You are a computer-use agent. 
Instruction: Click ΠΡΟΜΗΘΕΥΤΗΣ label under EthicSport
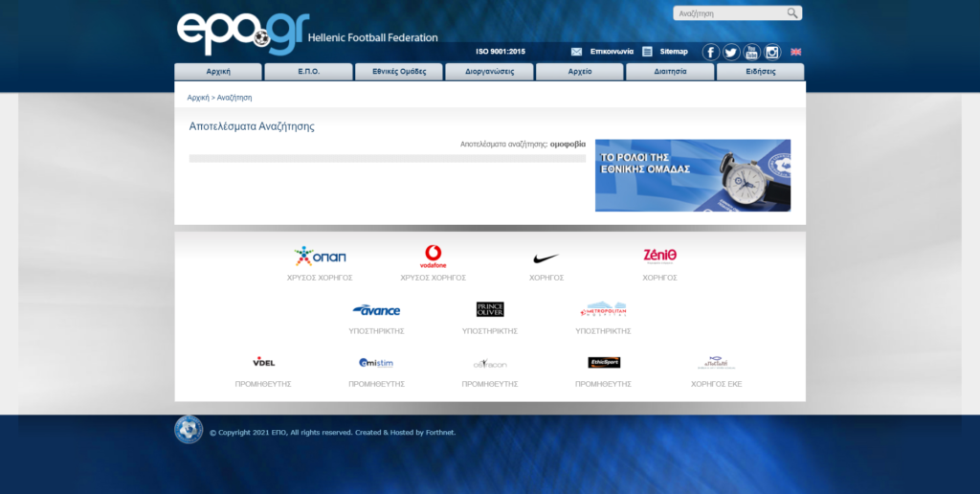point(603,384)
